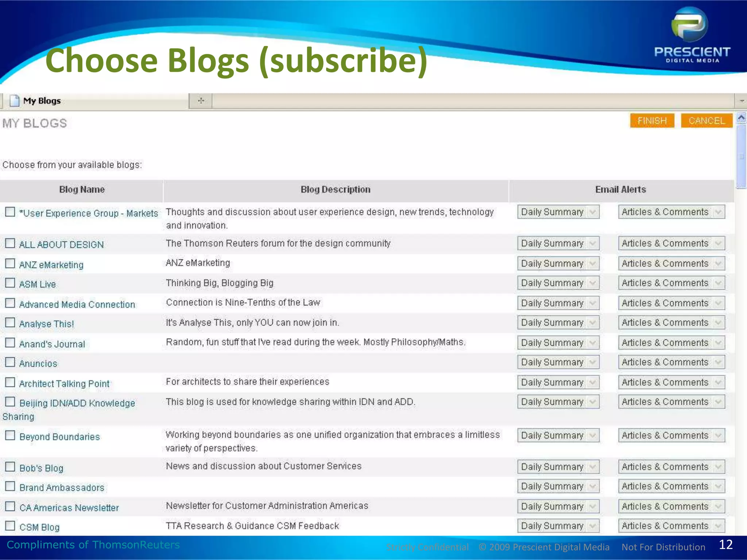The height and width of the screenshot is (560, 747).
Task: Click the 'Thinking Big, Blogging Big' description
Action: coord(220,283)
